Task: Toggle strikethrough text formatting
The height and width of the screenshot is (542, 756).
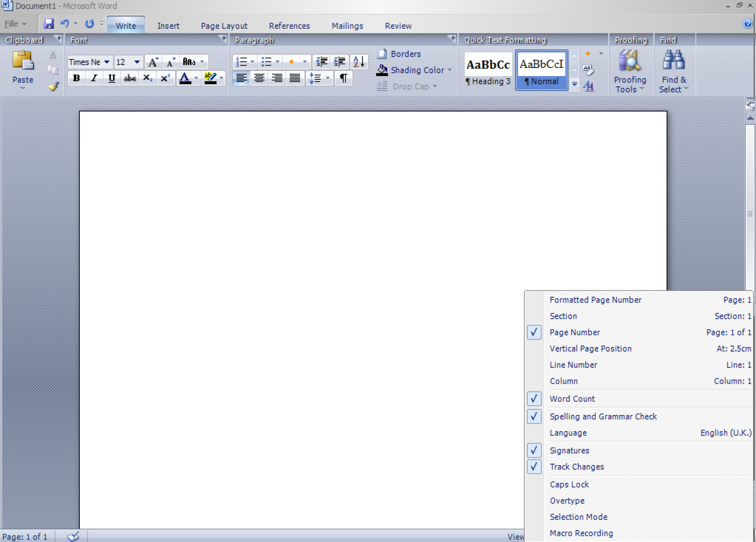Action: tap(130, 78)
